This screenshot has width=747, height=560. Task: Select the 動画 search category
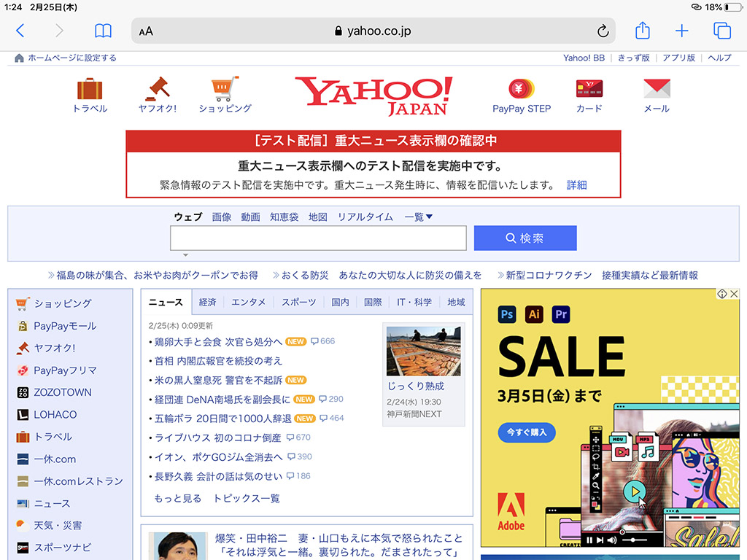tap(251, 217)
